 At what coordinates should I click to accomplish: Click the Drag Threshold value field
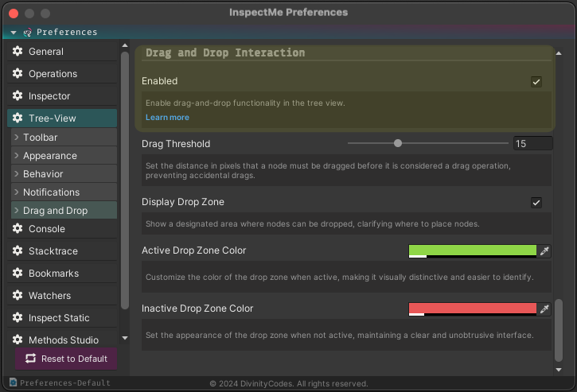[532, 143]
